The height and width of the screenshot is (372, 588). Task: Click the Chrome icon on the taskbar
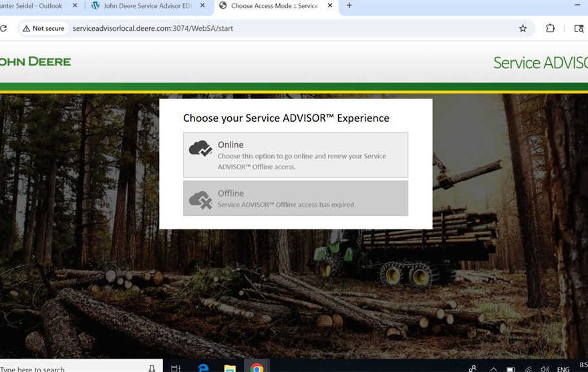[257, 368]
